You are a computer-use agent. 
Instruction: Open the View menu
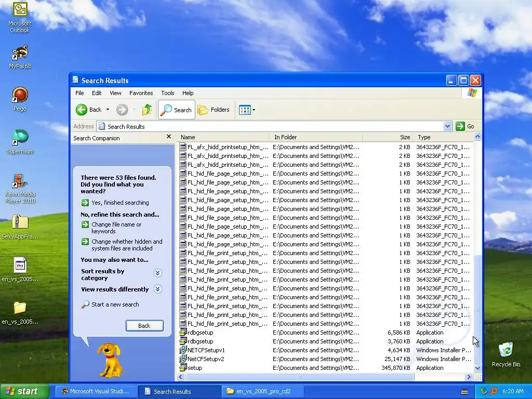(115, 93)
